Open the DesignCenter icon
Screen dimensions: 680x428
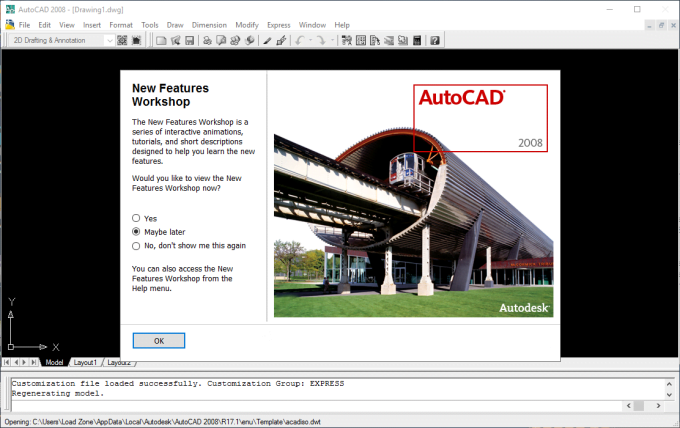[x=361, y=41]
